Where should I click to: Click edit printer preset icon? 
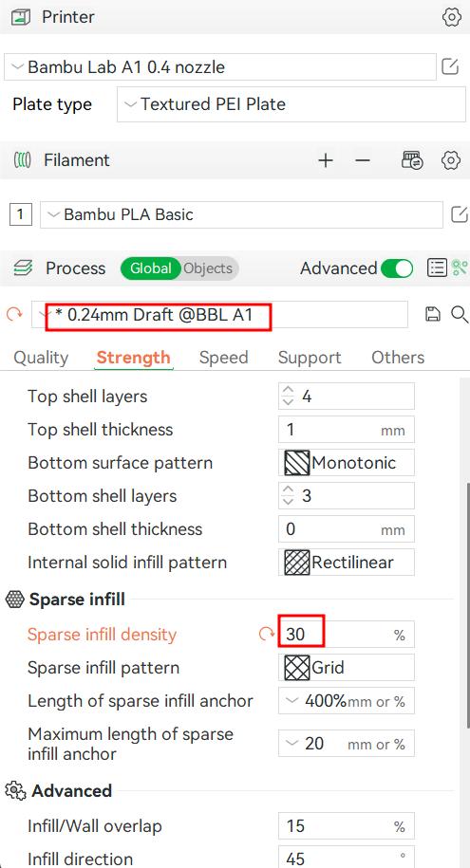point(450,67)
